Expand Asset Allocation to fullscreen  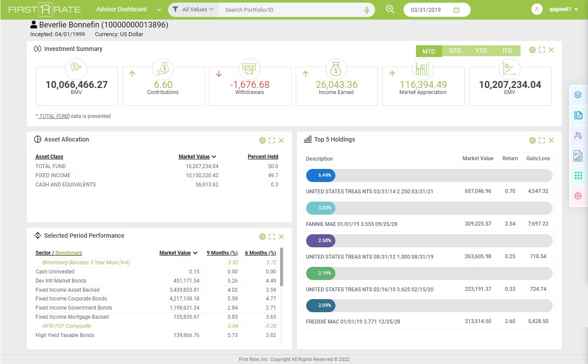pos(272,140)
